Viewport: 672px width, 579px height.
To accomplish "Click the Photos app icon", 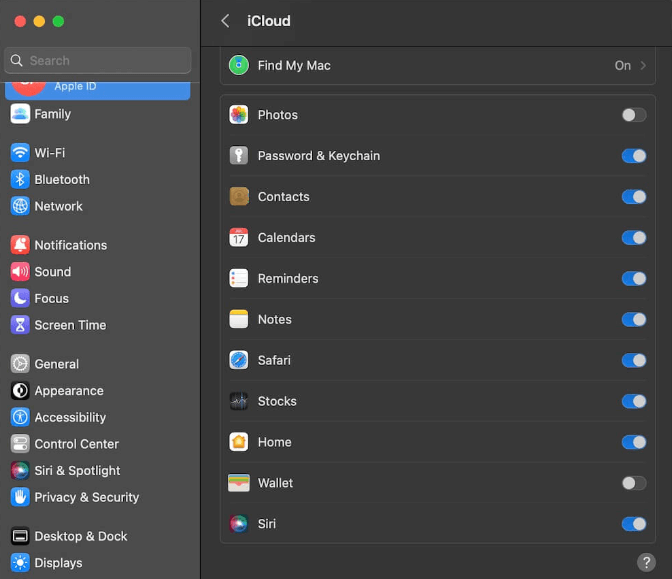I will (238, 115).
